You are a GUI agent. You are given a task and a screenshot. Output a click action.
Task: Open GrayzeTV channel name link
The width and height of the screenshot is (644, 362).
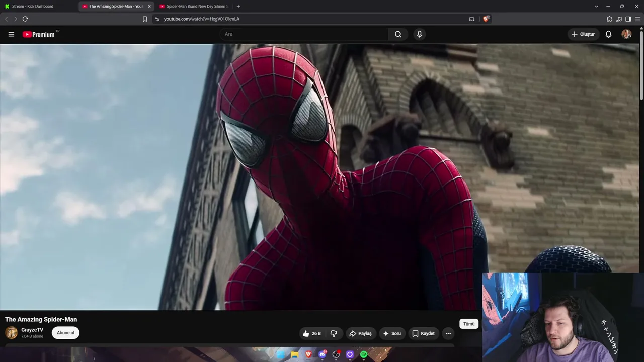tap(32, 330)
